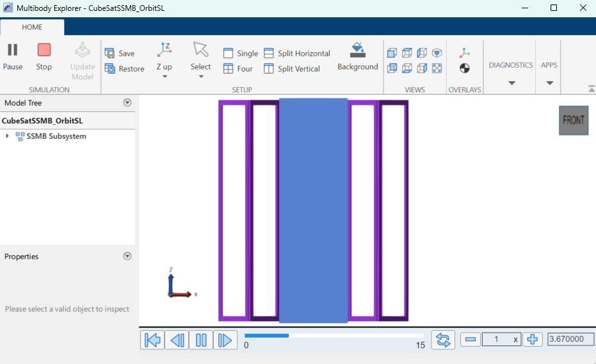The height and width of the screenshot is (364, 596).
Task: Fit model to view icon
Action: click(437, 68)
